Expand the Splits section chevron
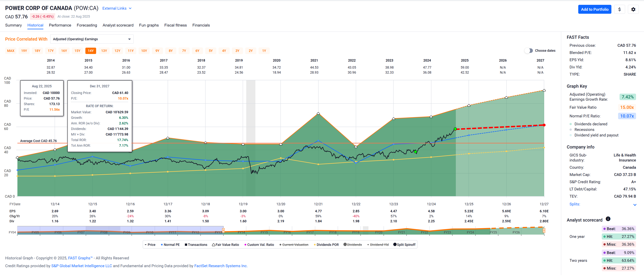The height and width of the screenshot is (277, 644). coord(635,205)
